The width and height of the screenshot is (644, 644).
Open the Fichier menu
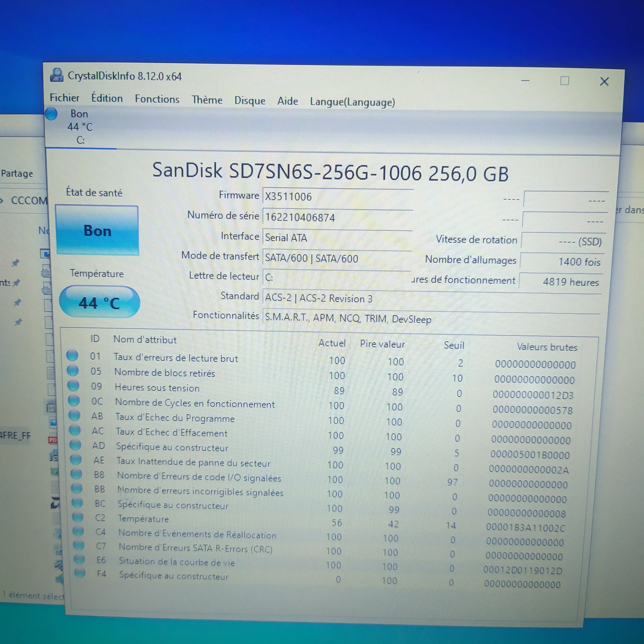[x=64, y=98]
